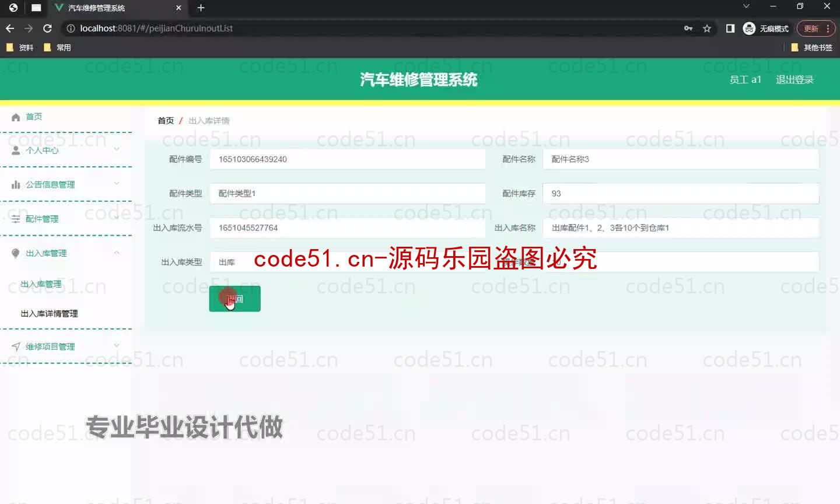This screenshot has height=504, width=840.
Task: Open a new browser tab with plus
Action: (201, 8)
